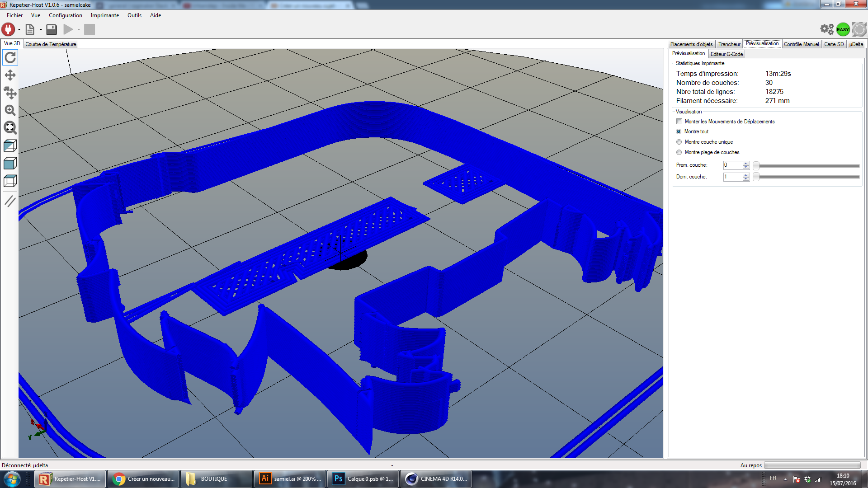The width and height of the screenshot is (868, 488).
Task: Click the zoom-to-fit objects icon
Action: (x=10, y=128)
